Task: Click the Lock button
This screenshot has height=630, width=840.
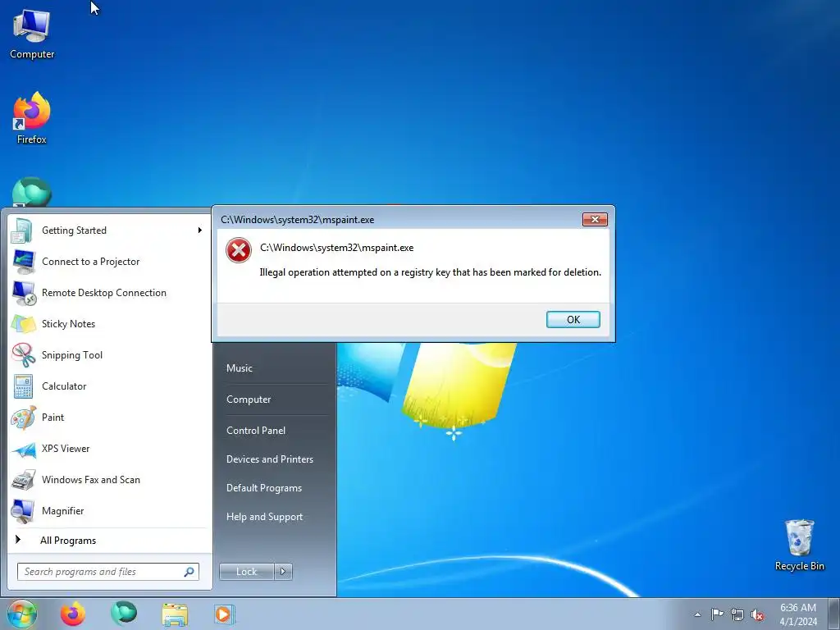Action: click(246, 572)
